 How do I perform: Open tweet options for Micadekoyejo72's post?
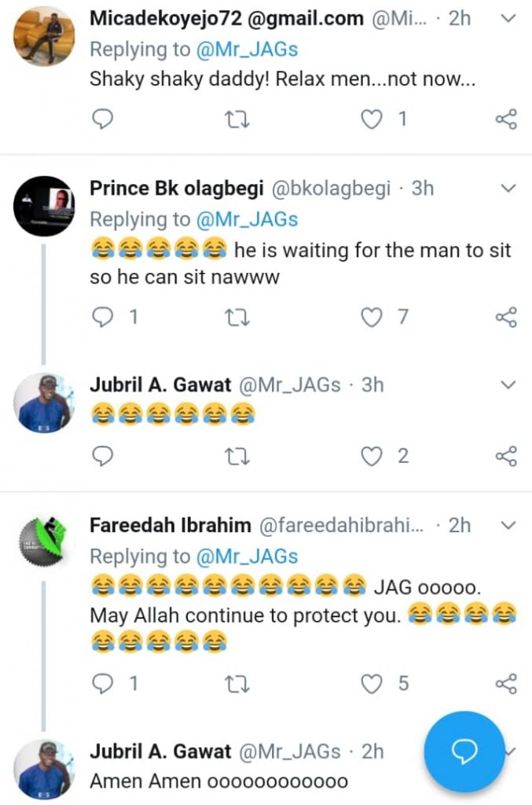click(x=508, y=17)
